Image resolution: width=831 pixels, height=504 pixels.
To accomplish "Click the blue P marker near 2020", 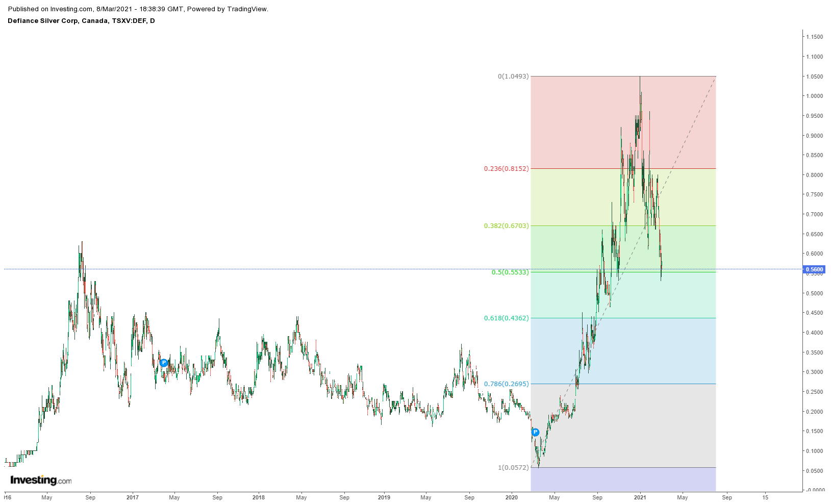I will click(x=535, y=432).
